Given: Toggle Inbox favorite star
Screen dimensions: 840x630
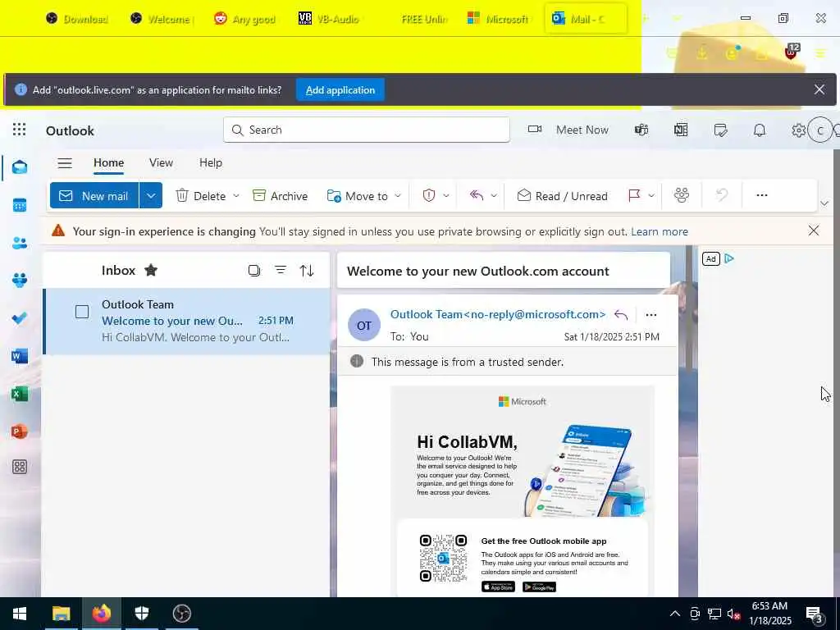Looking at the screenshot, I should pyautogui.click(x=151, y=270).
